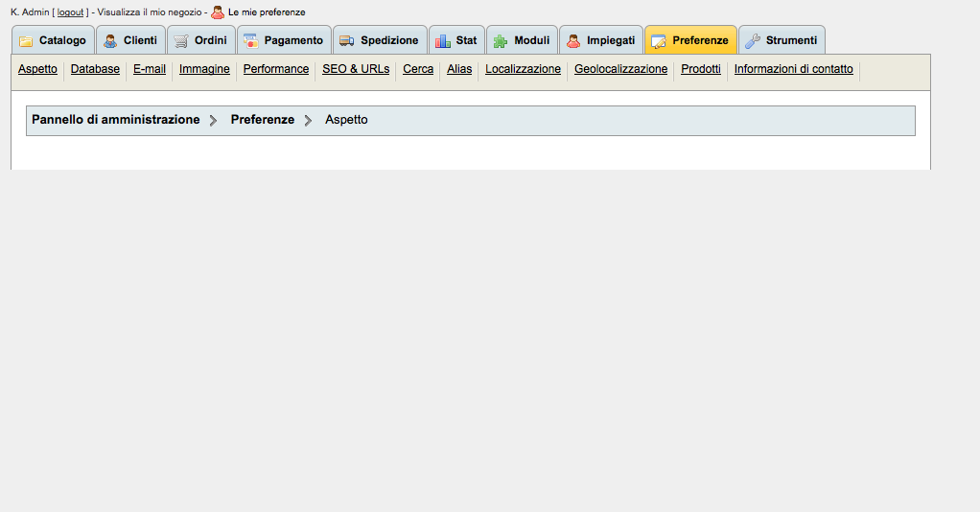Click the Clienti person icon
The height and width of the screenshot is (512, 980).
110,41
